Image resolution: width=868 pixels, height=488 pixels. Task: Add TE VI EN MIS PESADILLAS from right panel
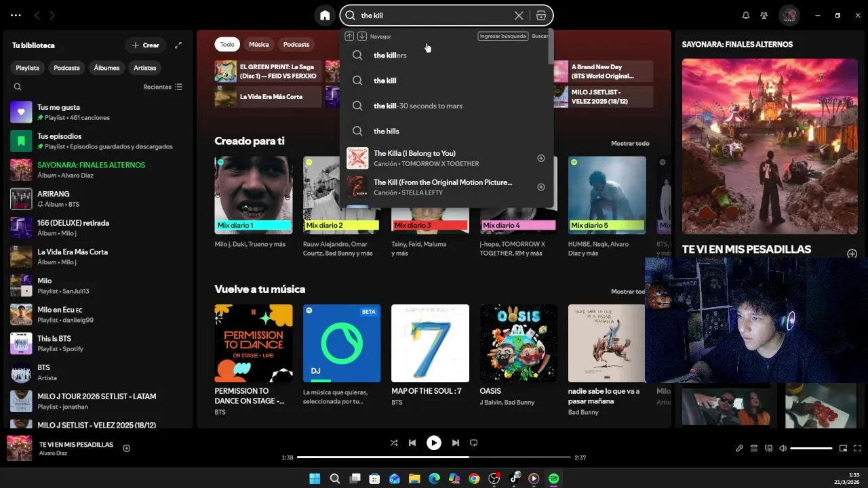coord(852,253)
